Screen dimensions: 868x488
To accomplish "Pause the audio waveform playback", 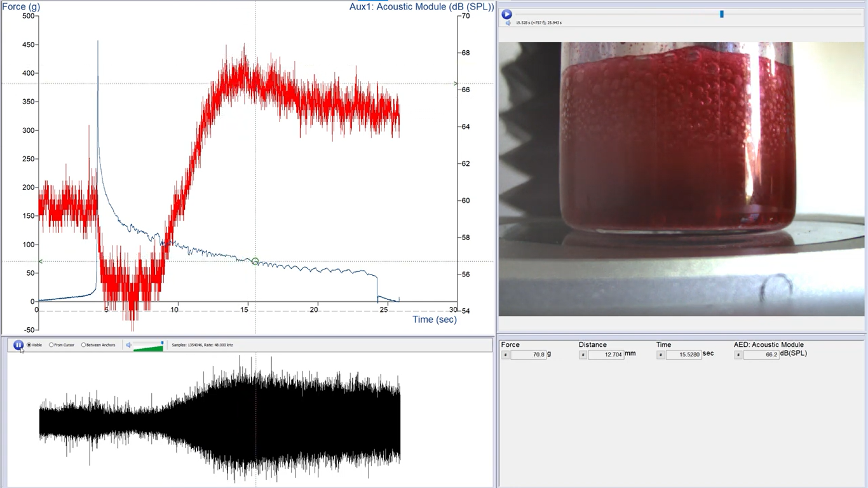I will (18, 345).
